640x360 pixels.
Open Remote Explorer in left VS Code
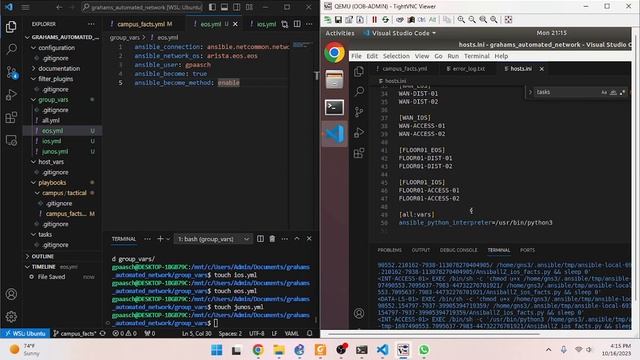click(11, 140)
